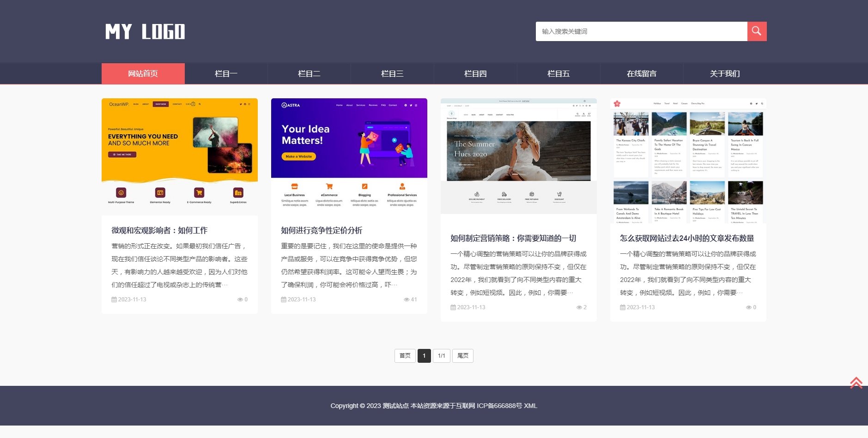Image resolution: width=868 pixels, height=438 pixels.
Task: Switch to the 网站首页 tab
Action: (x=142, y=73)
